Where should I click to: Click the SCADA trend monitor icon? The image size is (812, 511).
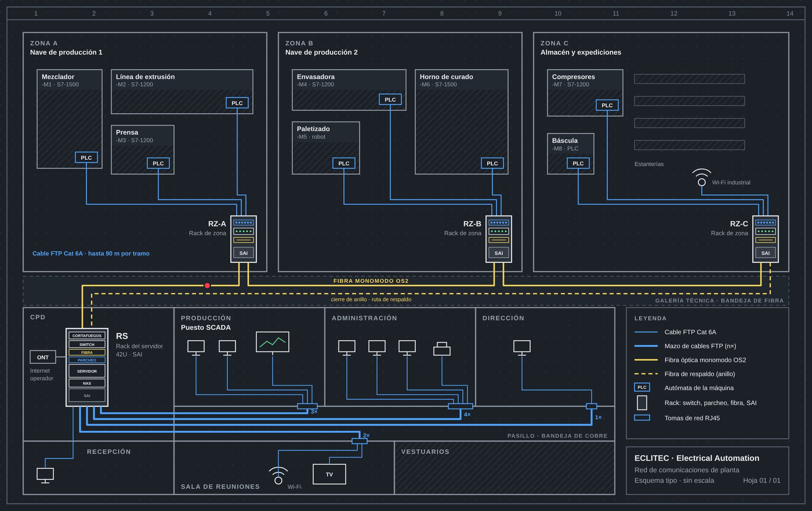point(272,342)
